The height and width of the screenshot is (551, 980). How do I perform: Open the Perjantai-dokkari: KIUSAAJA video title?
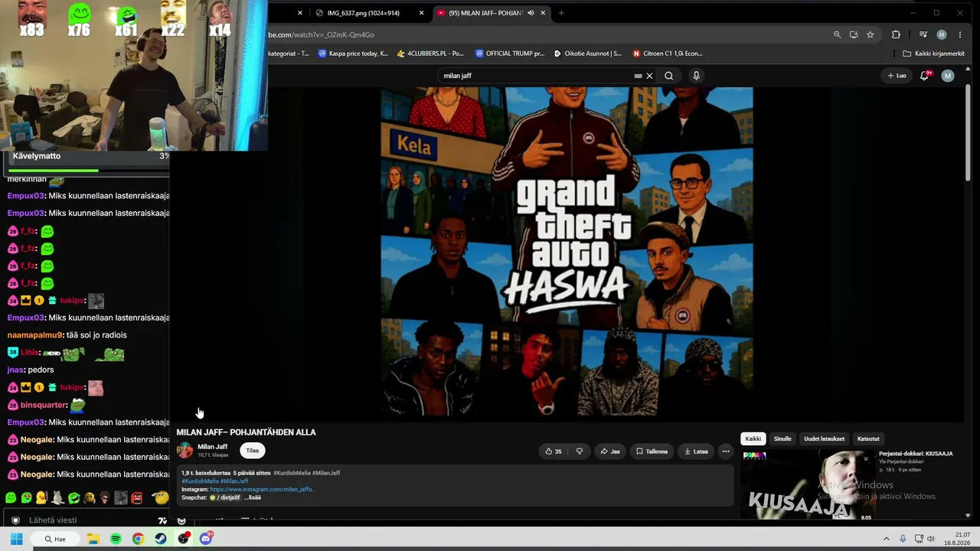pos(916,454)
